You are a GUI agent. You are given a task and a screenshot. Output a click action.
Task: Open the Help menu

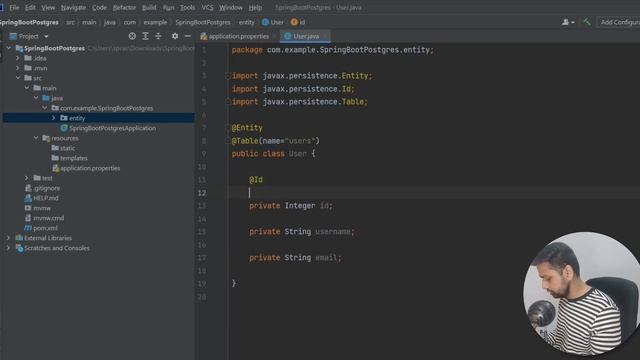click(x=255, y=7)
